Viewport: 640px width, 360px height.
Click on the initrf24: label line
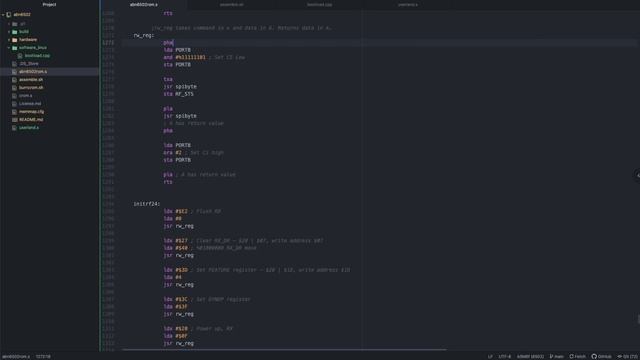pos(147,204)
